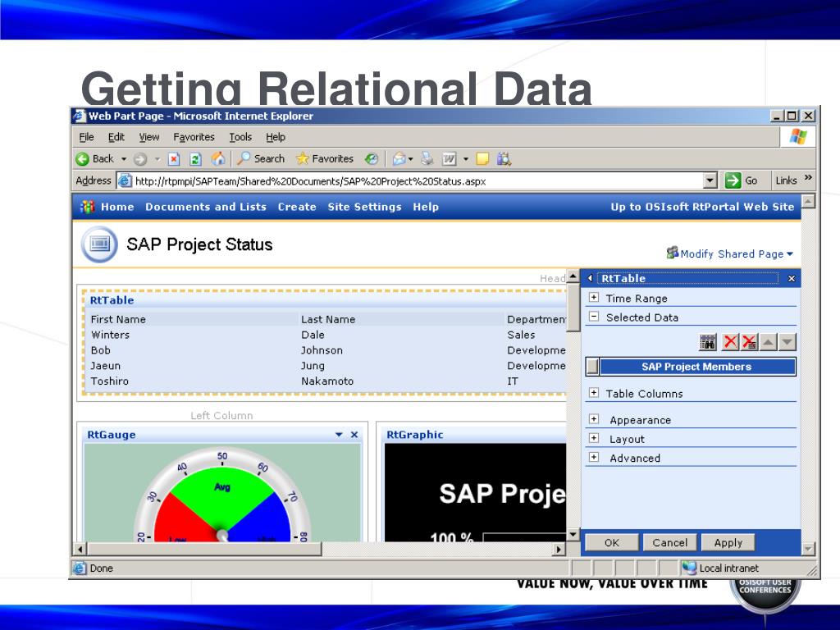Image resolution: width=840 pixels, height=630 pixels.
Task: Open Site Settings
Action: coord(364,207)
